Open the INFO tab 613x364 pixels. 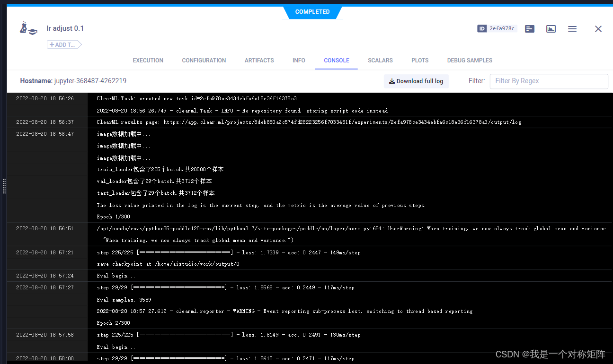tap(299, 61)
